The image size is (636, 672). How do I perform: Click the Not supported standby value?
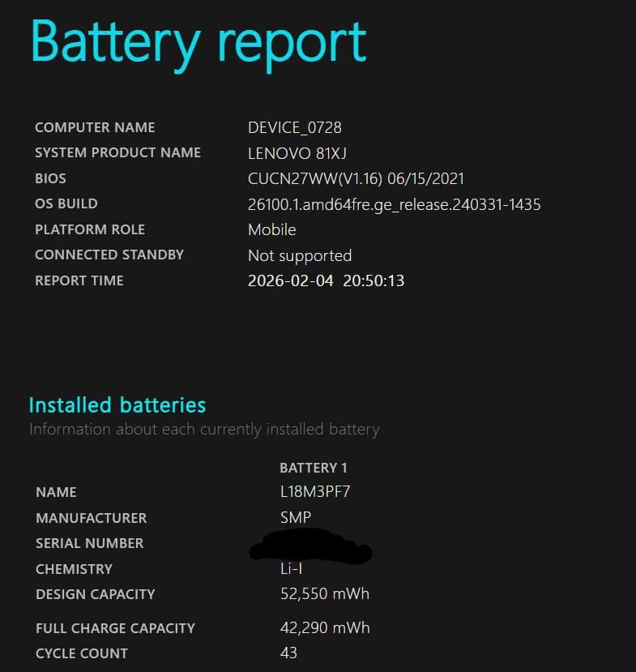300,255
